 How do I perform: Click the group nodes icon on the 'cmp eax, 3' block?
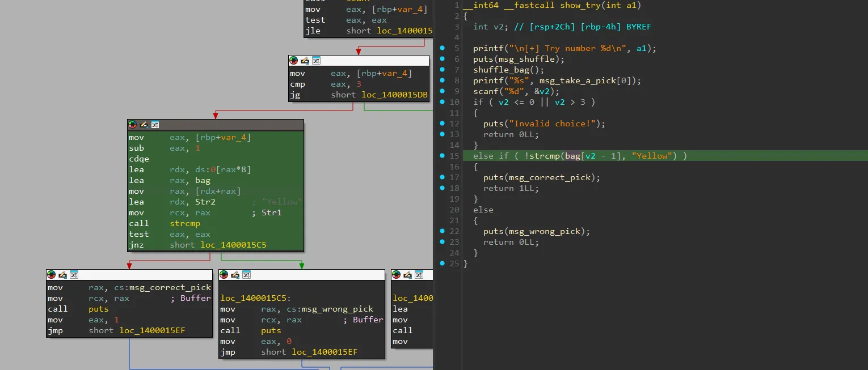point(316,61)
